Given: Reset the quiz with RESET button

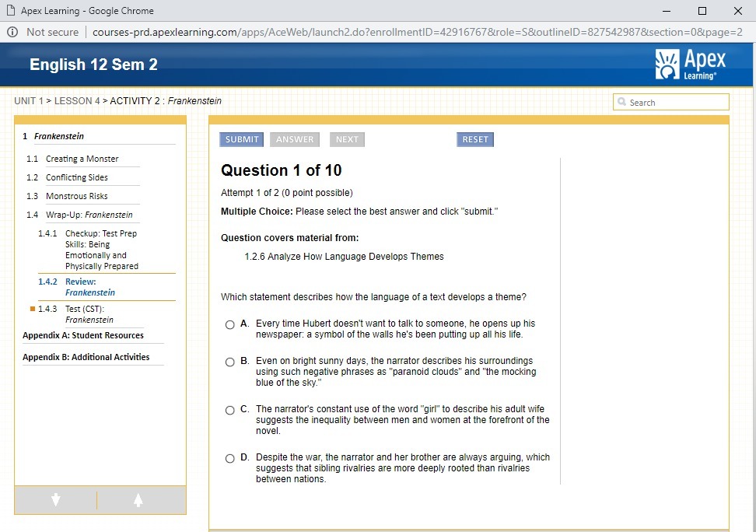Looking at the screenshot, I should coord(475,139).
